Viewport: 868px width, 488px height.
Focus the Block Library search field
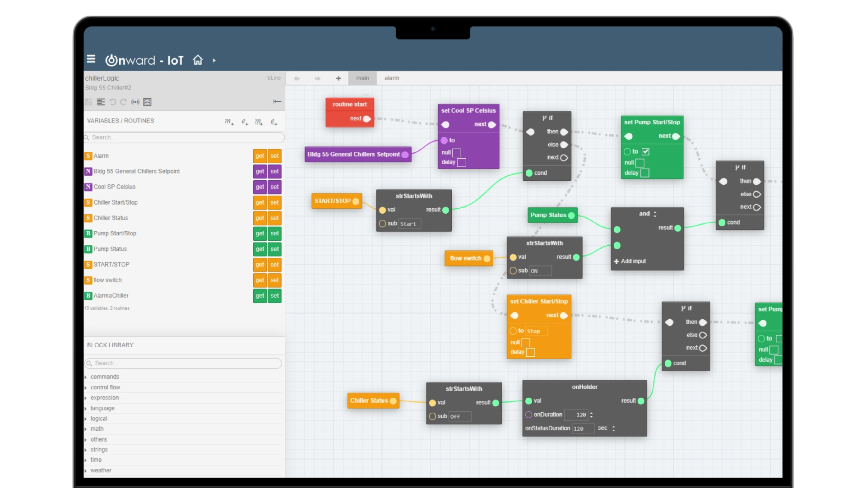[183, 363]
